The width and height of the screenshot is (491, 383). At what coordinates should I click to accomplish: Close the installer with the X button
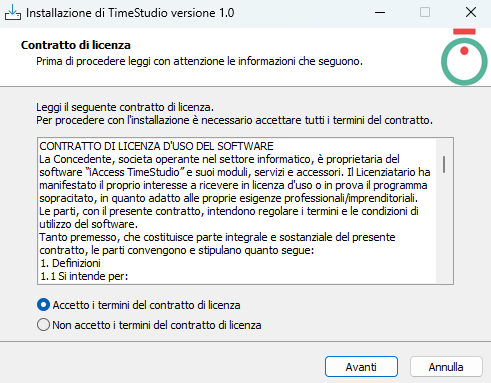point(471,13)
